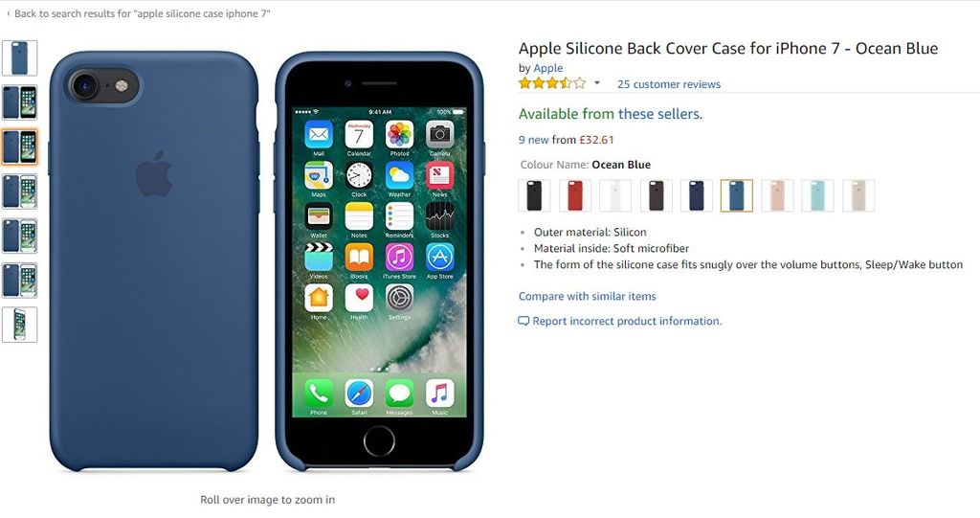Open Compare with similar items
The image size is (980, 518).
588,297
